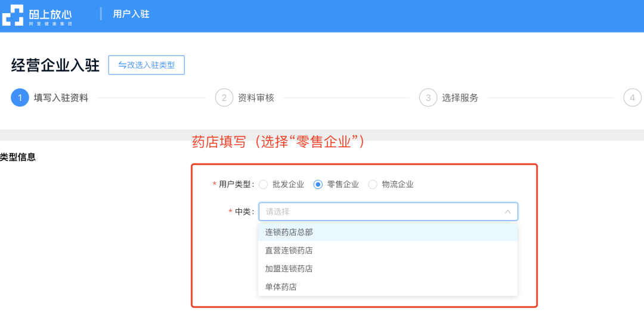Click 选择服务 step label
644x325 pixels.
pyautogui.click(x=460, y=98)
